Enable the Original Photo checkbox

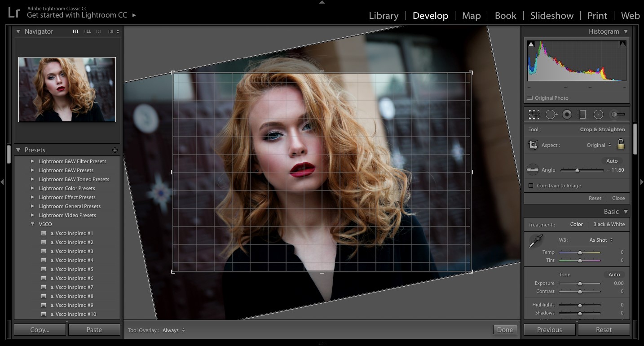coord(530,98)
